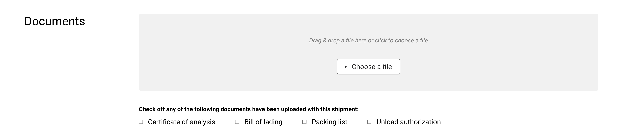Select the Packing list label text

pyautogui.click(x=329, y=122)
